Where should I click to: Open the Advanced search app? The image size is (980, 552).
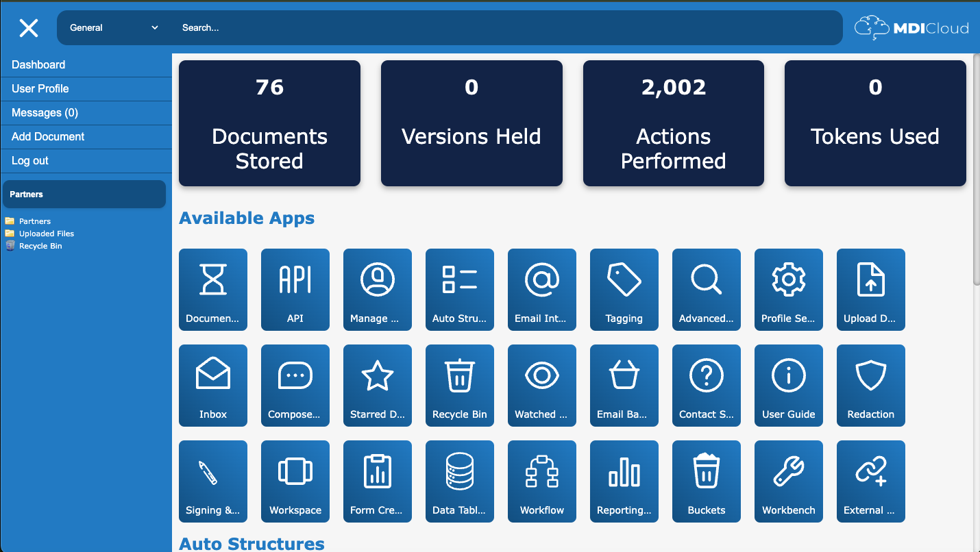click(x=706, y=289)
